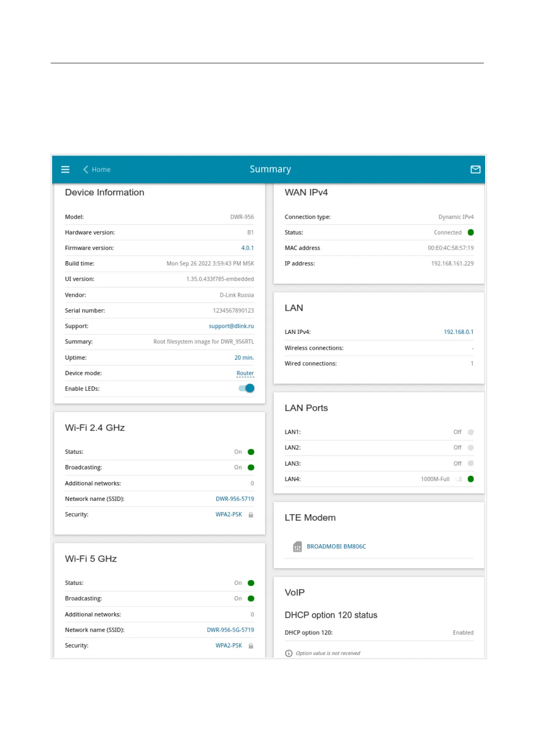This screenshot has height=756, width=535.
Task: Click the 20 min. uptime value
Action: click(x=244, y=357)
